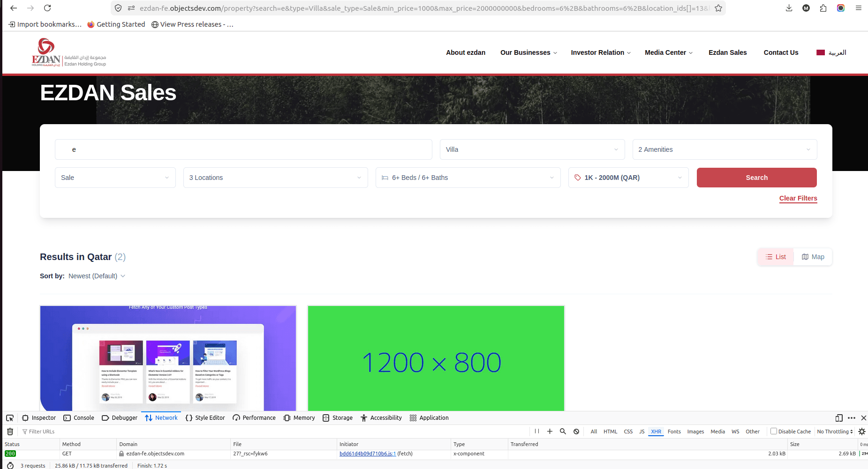Expand the 3 Locations dropdown
868x469 pixels.
[x=276, y=178]
